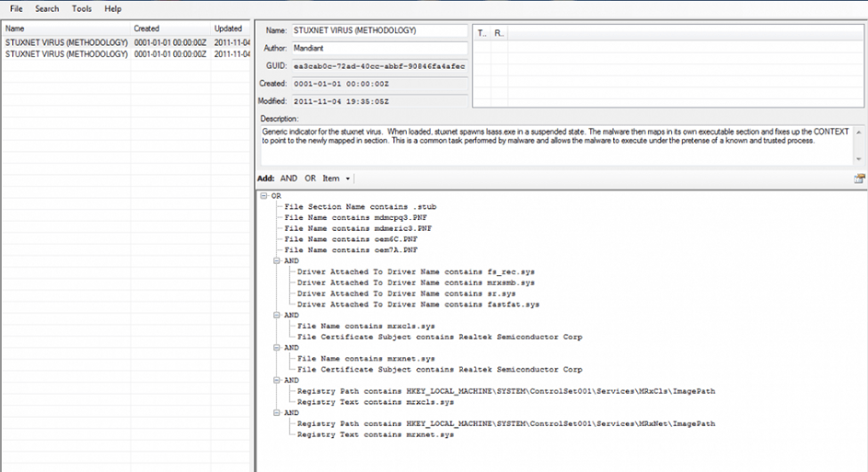Sort the indicator list by Updated column
Screen dimensions: 868x472
pos(230,29)
